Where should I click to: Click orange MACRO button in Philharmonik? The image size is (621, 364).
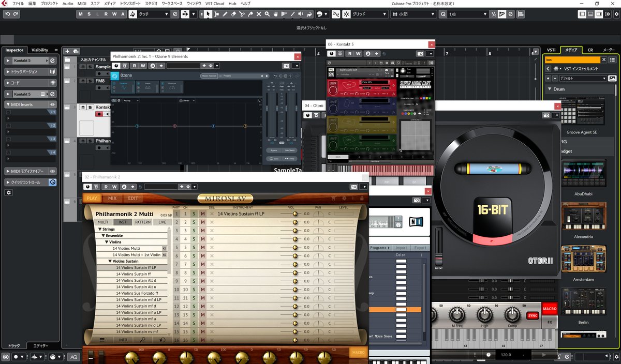(x=358, y=353)
